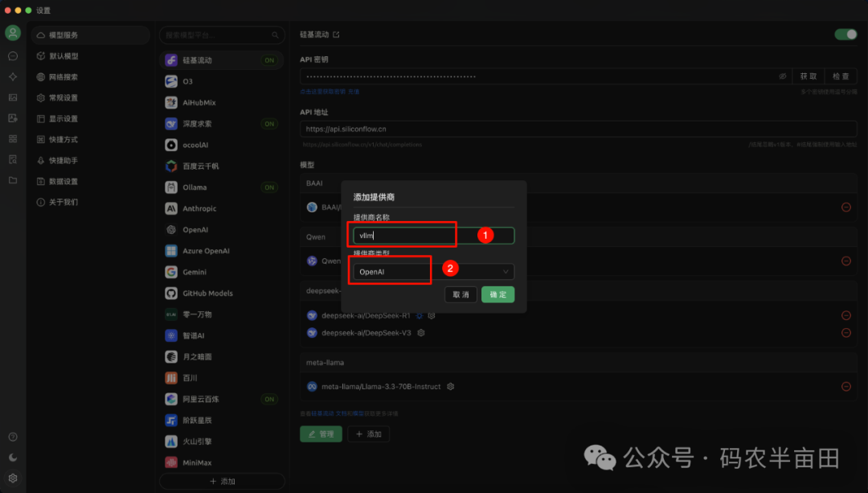Screen dimensions: 868x493
Task: Remove DeepSeek-V3 with its minus icon
Action: point(845,333)
